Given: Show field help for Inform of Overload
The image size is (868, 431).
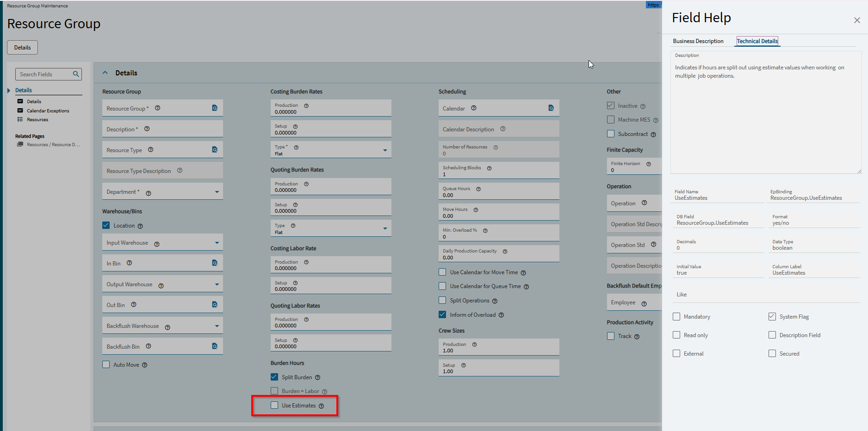Looking at the screenshot, I should [501, 315].
